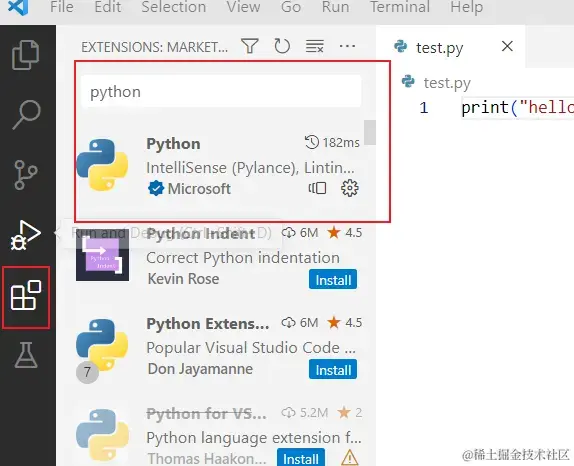Click the 182ms activation time indicator

point(332,142)
